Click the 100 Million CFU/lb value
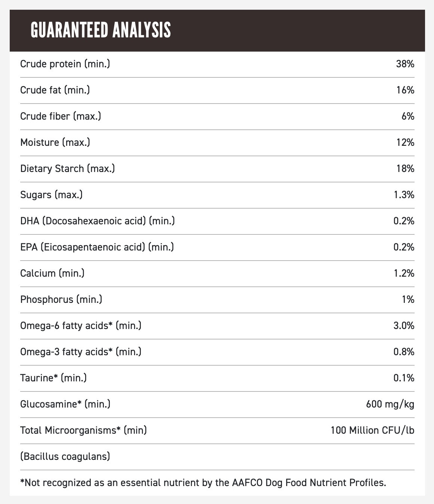Image resolution: width=434 pixels, height=504 pixels. tap(372, 430)
